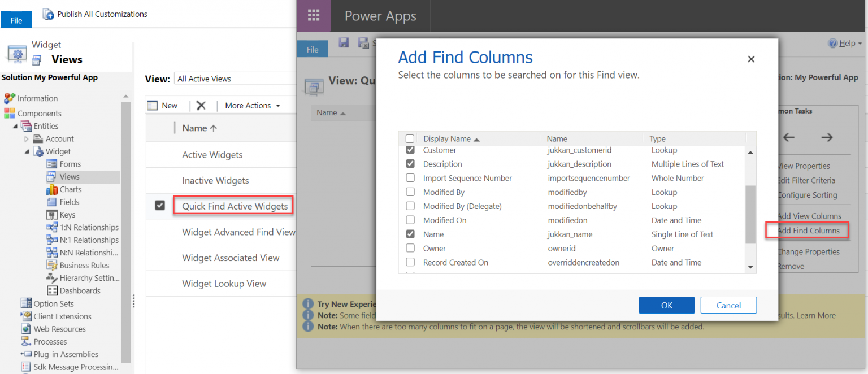The width and height of the screenshot is (868, 374).
Task: Click the Dashboards icon
Action: (51, 290)
